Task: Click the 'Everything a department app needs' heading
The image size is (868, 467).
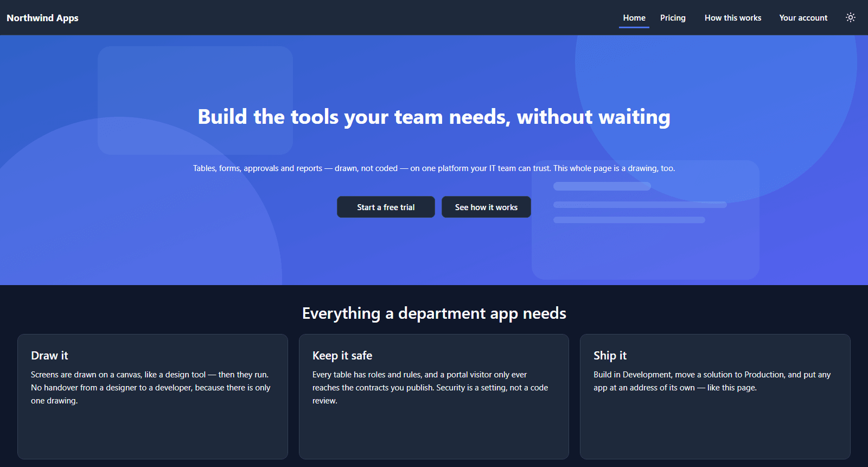Action: 434,313
